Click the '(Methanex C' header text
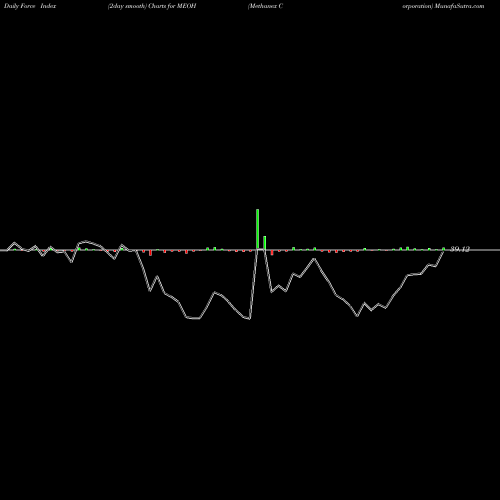The width and height of the screenshot is (500, 500). (265, 6)
